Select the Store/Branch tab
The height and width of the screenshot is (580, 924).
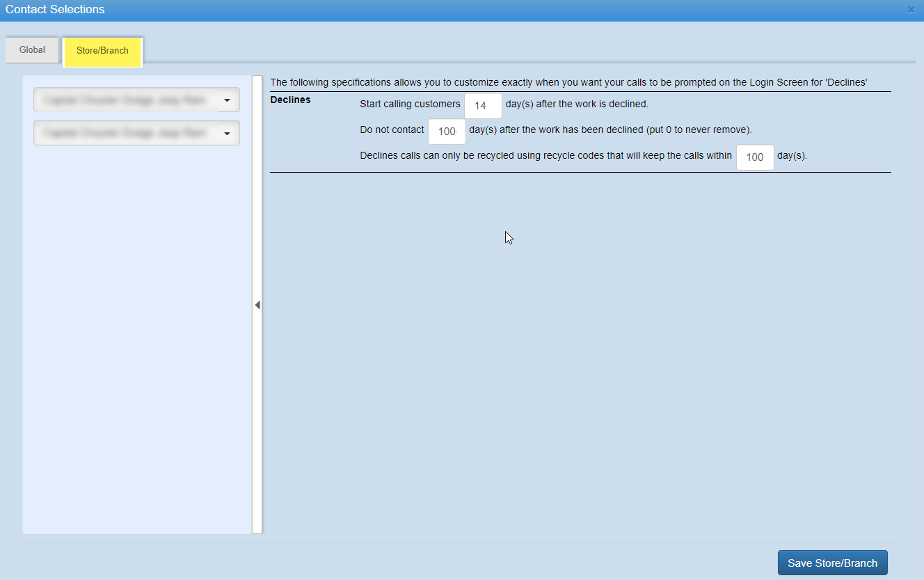(x=102, y=52)
